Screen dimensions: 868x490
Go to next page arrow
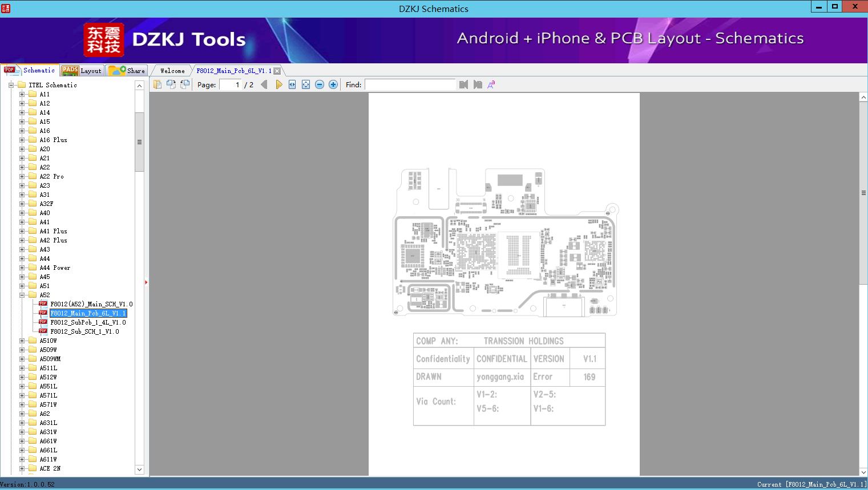tap(278, 84)
